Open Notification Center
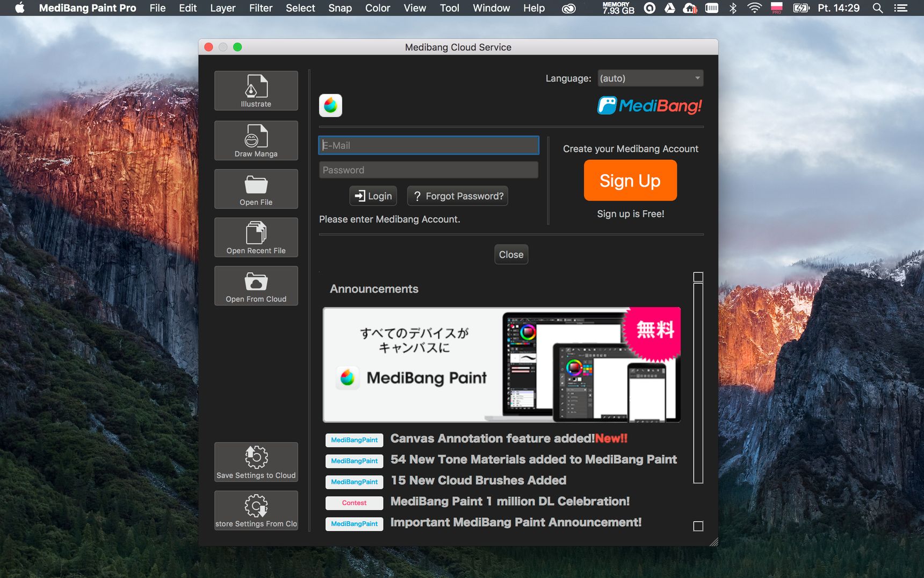Viewport: 924px width, 578px height. (901, 8)
